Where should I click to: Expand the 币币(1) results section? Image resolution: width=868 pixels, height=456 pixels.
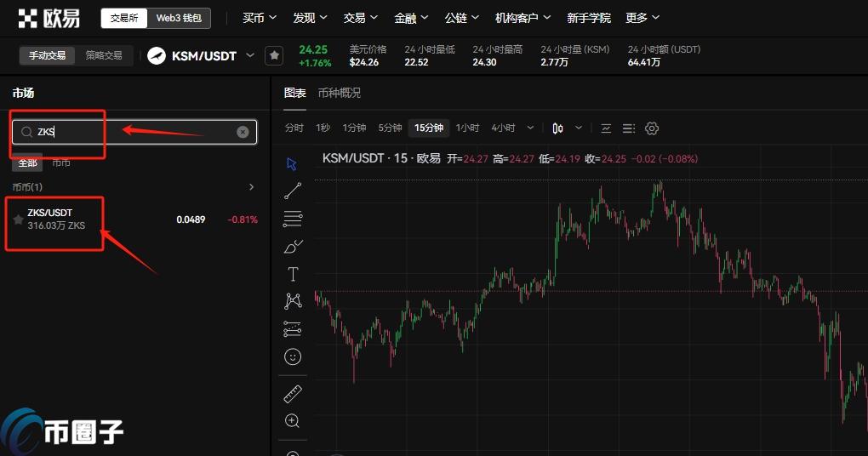click(x=251, y=186)
